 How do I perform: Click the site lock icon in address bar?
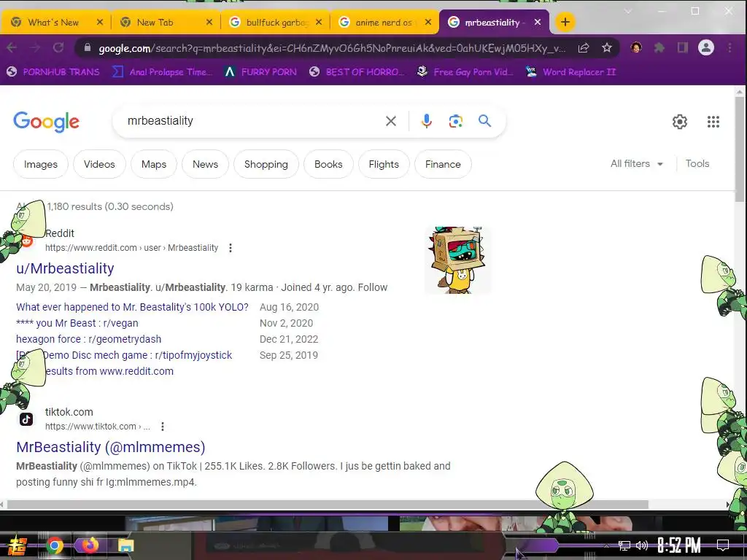88,47
